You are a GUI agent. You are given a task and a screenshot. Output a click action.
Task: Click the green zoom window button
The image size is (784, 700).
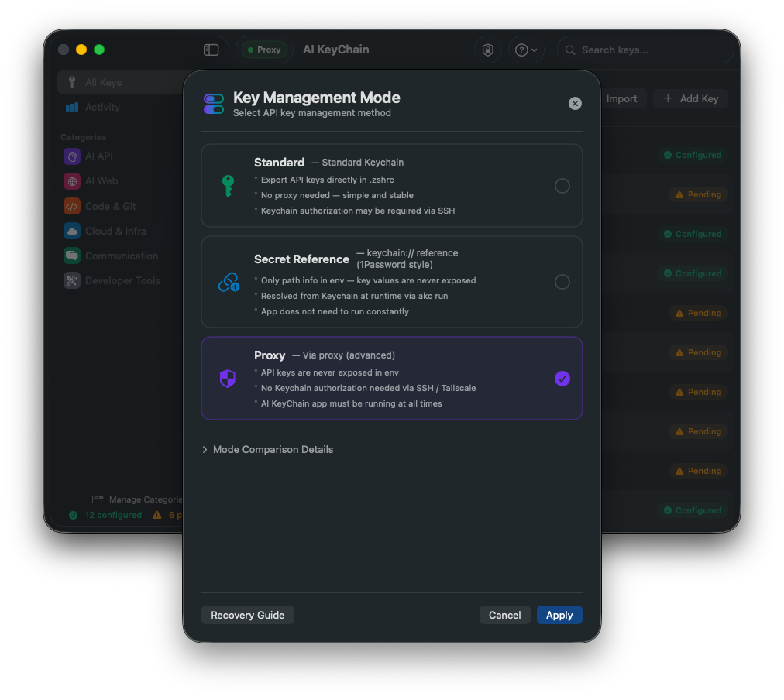99,50
